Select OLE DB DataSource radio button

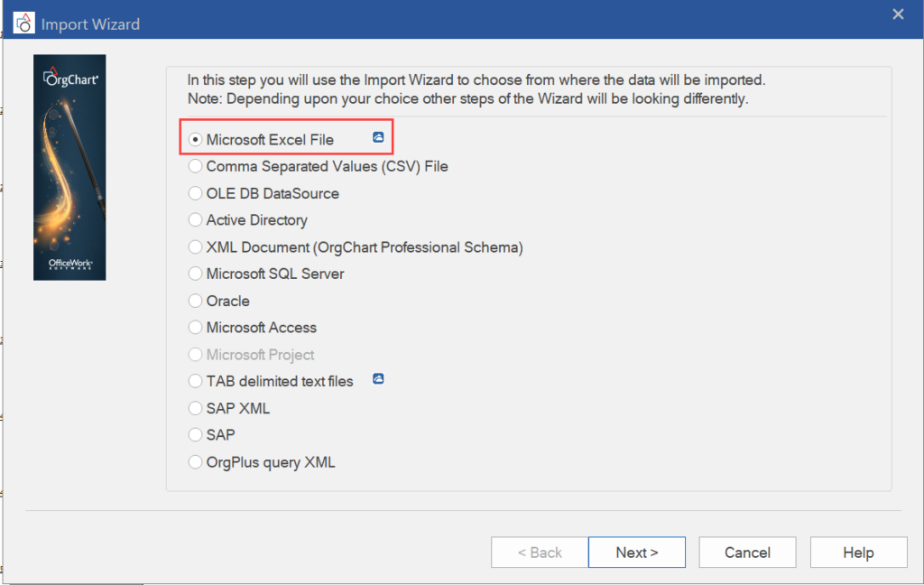[x=195, y=193]
